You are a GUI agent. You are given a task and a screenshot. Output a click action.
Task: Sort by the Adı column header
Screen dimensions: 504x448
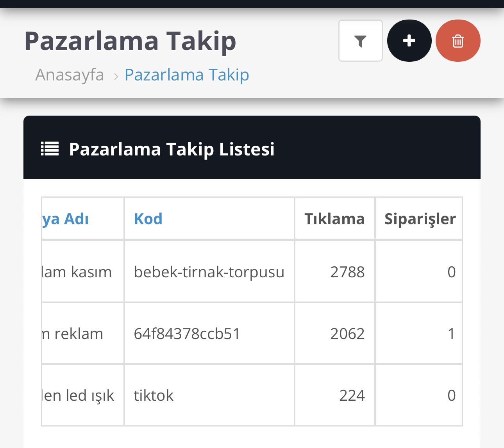pyautogui.click(x=66, y=219)
